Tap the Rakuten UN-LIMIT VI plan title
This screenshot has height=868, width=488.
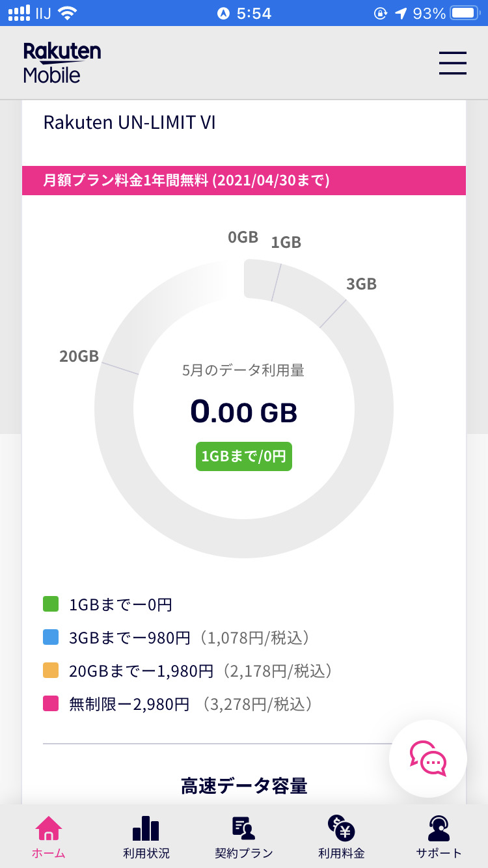(x=129, y=122)
